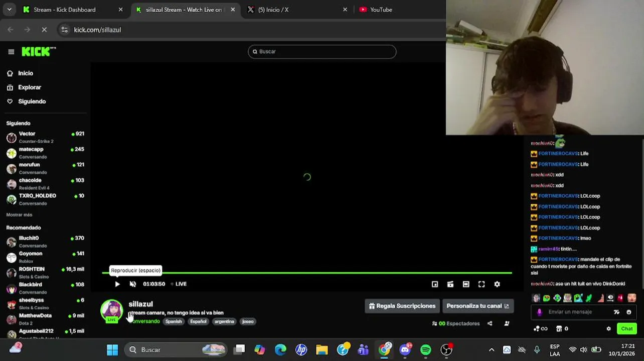
Task: Click the Kick logo
Action: pyautogui.click(x=39, y=52)
